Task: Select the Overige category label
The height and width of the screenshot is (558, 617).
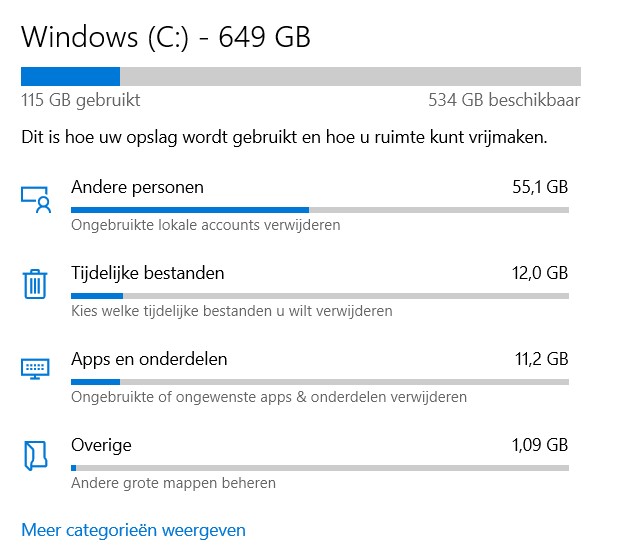Action: 101,445
